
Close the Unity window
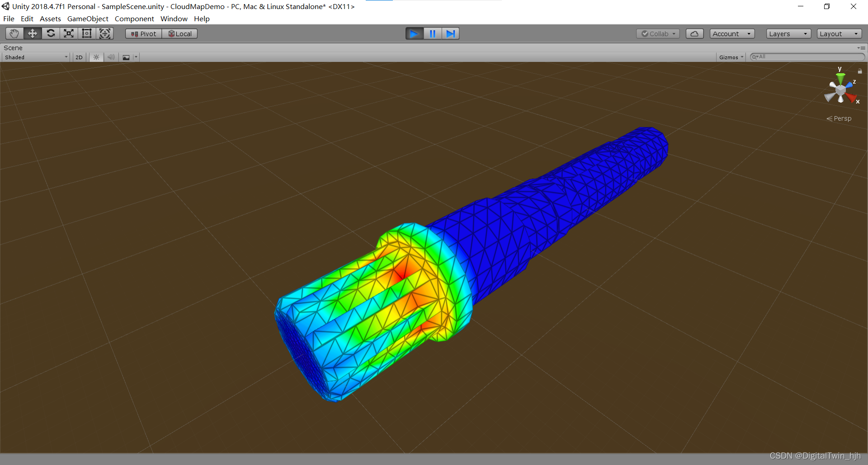[x=854, y=6]
